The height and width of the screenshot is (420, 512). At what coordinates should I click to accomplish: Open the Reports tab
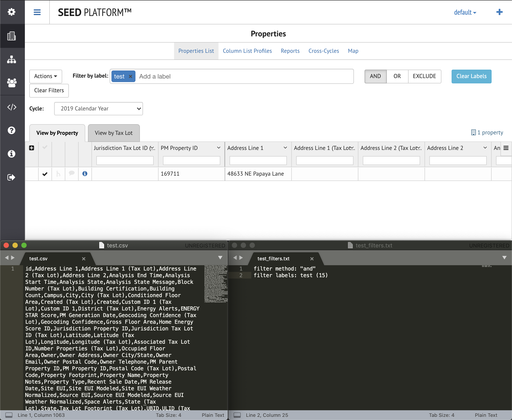click(290, 51)
